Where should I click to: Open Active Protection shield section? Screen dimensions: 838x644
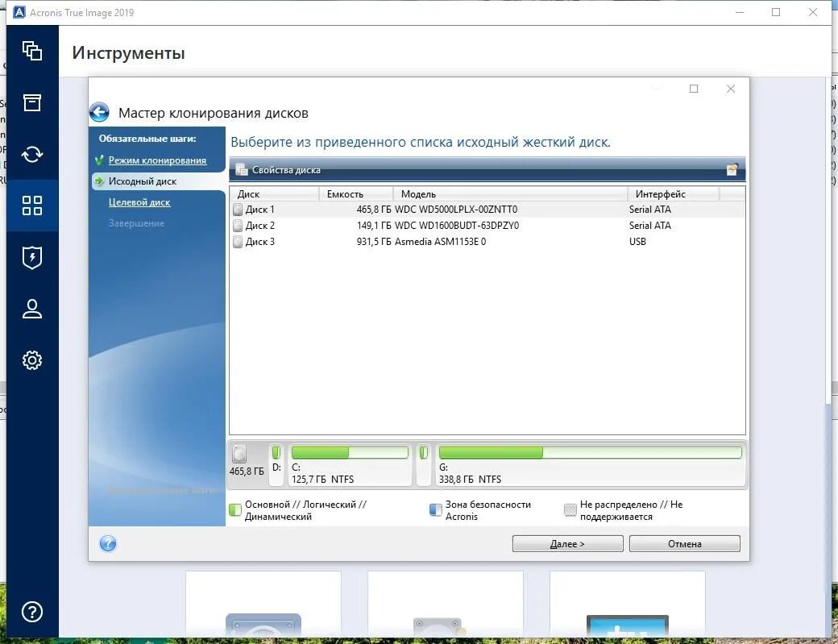point(32,257)
